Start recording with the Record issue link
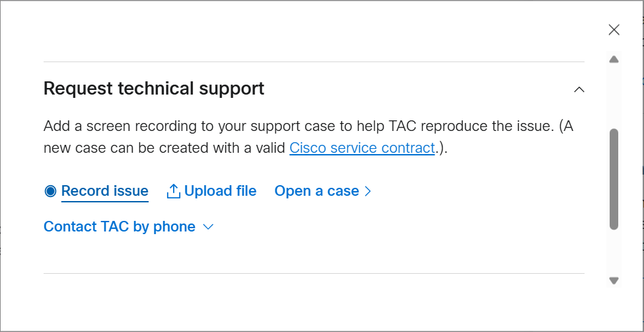Viewport: 644px width, 332px height. [105, 191]
